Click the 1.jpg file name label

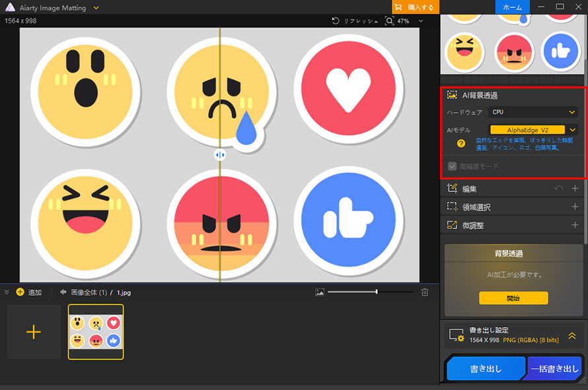click(124, 292)
